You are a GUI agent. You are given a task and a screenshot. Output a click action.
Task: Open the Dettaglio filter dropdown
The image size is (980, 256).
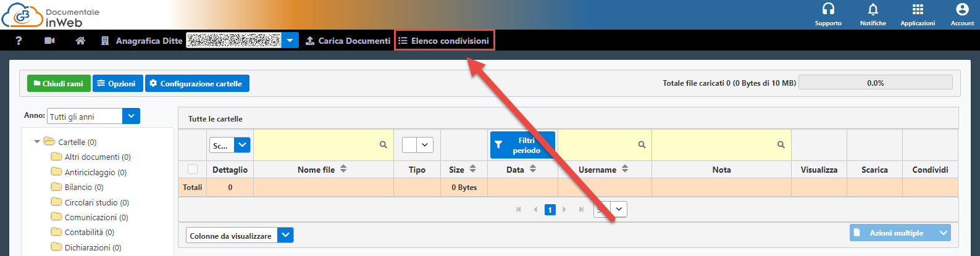[230, 145]
